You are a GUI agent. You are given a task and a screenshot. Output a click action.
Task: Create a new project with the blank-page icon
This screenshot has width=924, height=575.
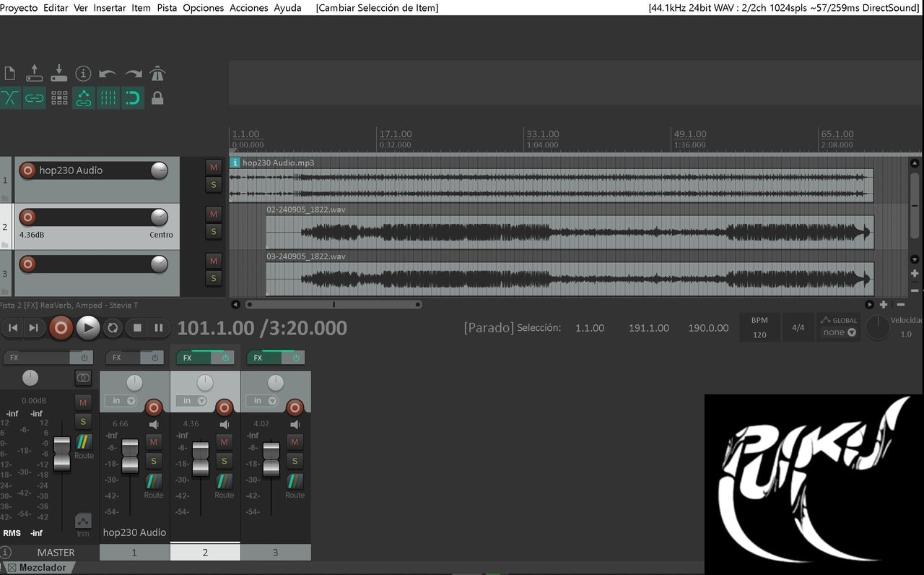coord(9,74)
